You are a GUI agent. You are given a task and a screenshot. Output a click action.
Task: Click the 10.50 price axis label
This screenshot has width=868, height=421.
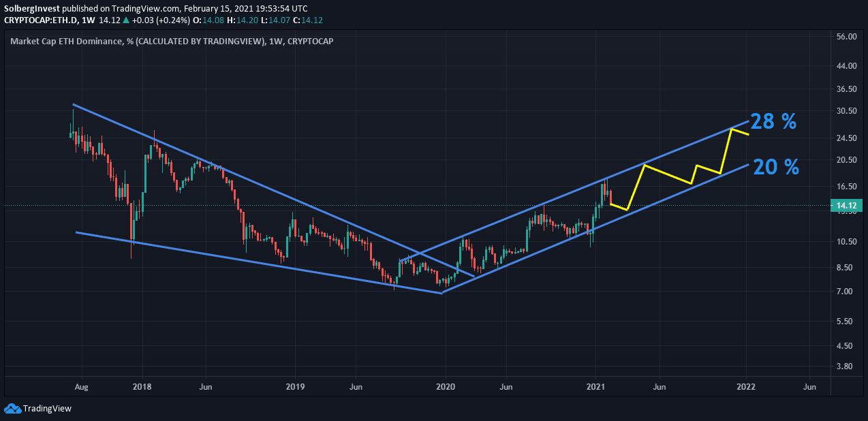coord(846,242)
